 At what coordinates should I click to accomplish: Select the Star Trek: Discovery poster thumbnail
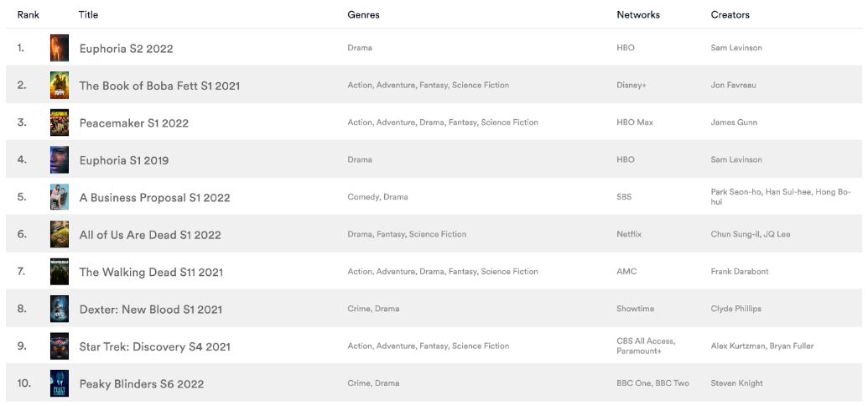coord(60,346)
